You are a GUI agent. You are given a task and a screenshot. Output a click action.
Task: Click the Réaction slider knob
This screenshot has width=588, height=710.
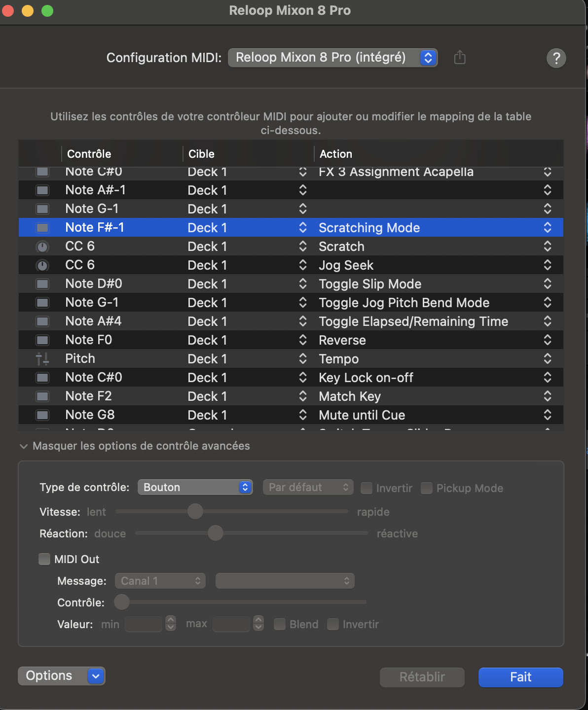(216, 533)
